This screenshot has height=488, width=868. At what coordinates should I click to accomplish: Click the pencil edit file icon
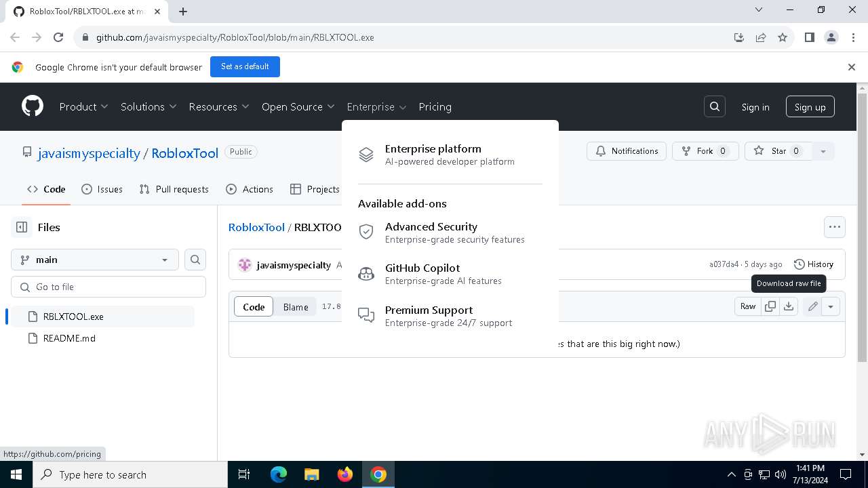point(812,306)
